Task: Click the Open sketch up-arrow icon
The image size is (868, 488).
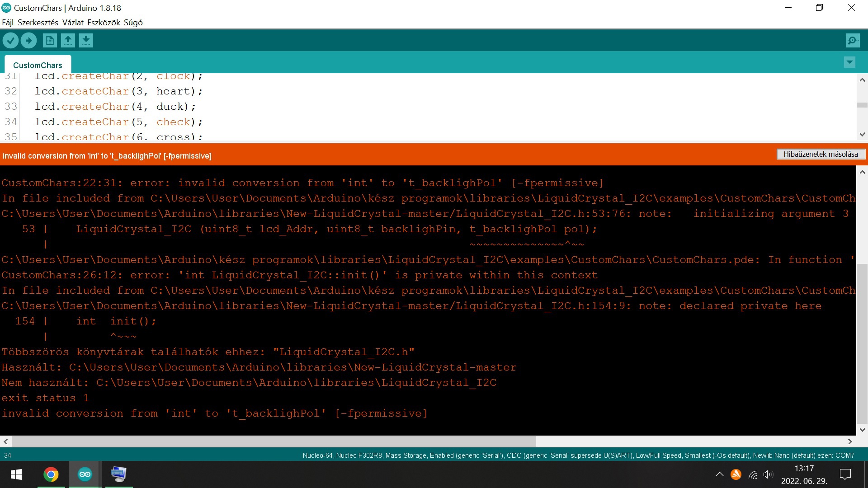Action: 68,41
